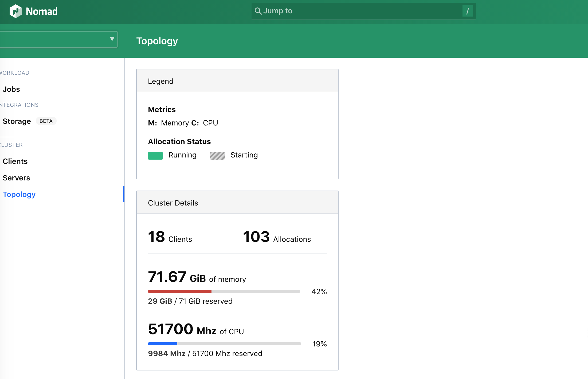The height and width of the screenshot is (379, 588).
Task: Go to Storage in the sidebar
Action: pos(17,121)
